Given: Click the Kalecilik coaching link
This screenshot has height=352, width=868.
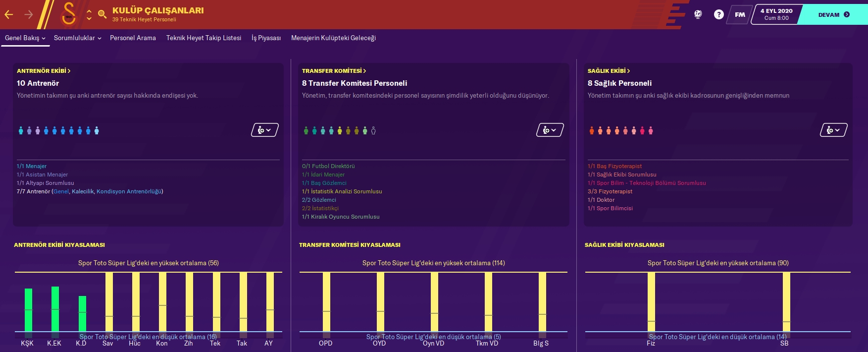Looking at the screenshot, I should click(83, 191).
